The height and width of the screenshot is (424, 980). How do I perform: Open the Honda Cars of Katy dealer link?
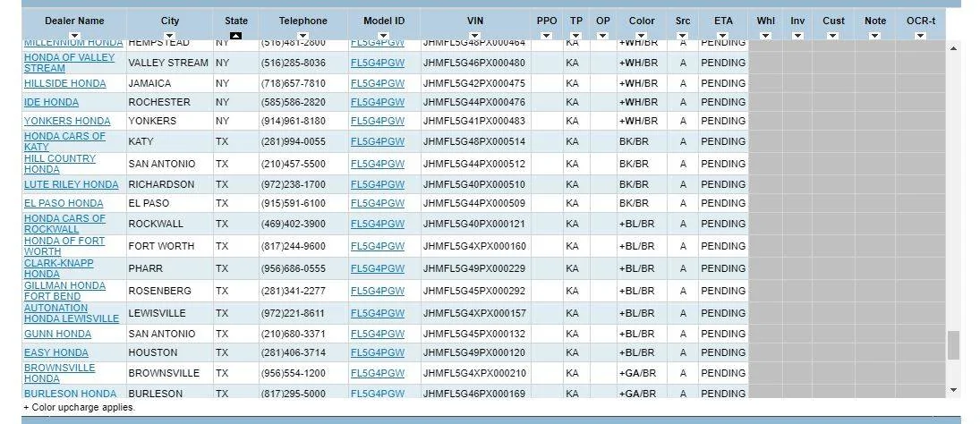click(64, 141)
